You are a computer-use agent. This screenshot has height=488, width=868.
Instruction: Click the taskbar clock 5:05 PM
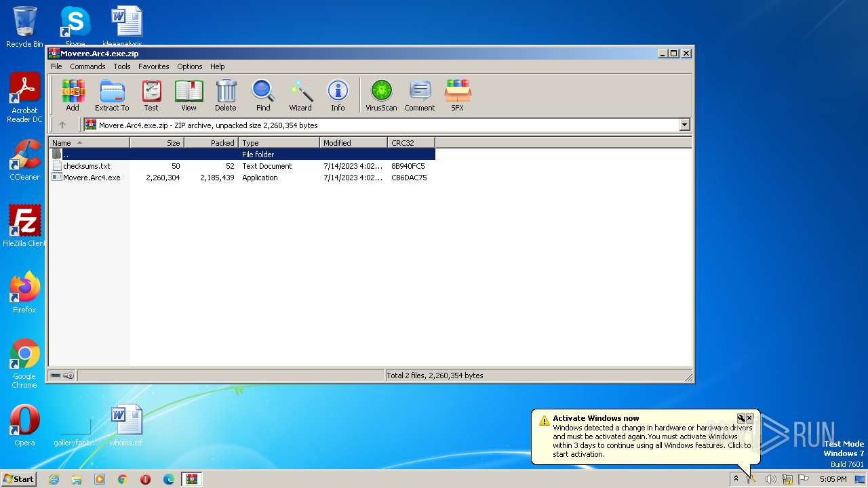[x=833, y=479]
